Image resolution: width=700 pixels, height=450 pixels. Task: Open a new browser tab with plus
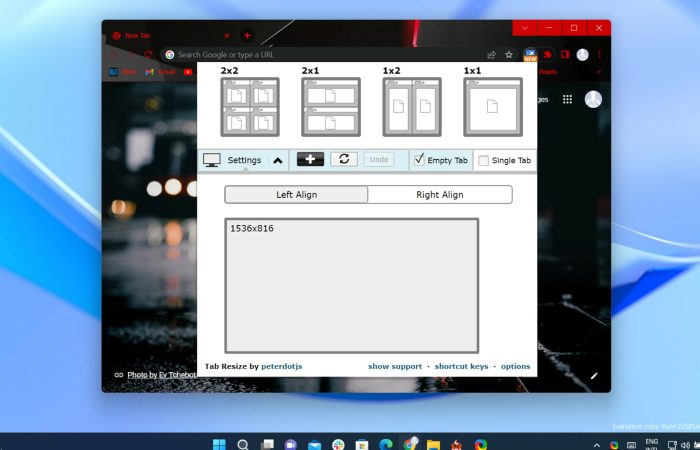247,35
